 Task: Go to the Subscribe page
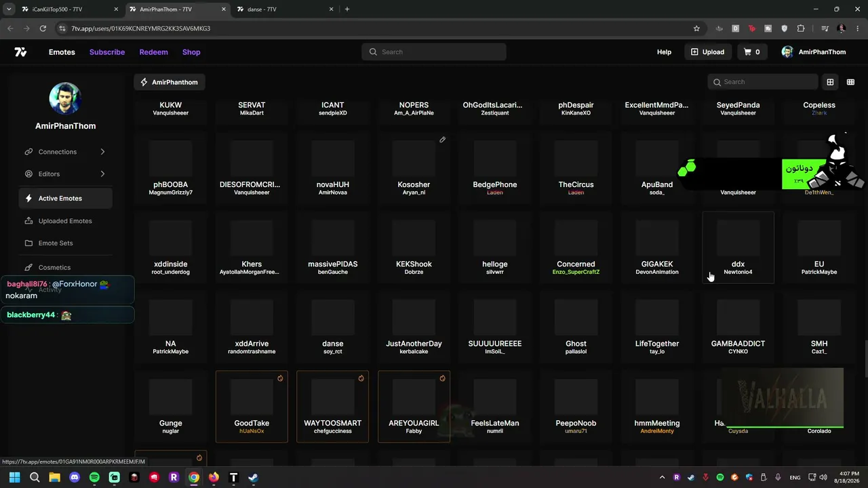tap(107, 52)
